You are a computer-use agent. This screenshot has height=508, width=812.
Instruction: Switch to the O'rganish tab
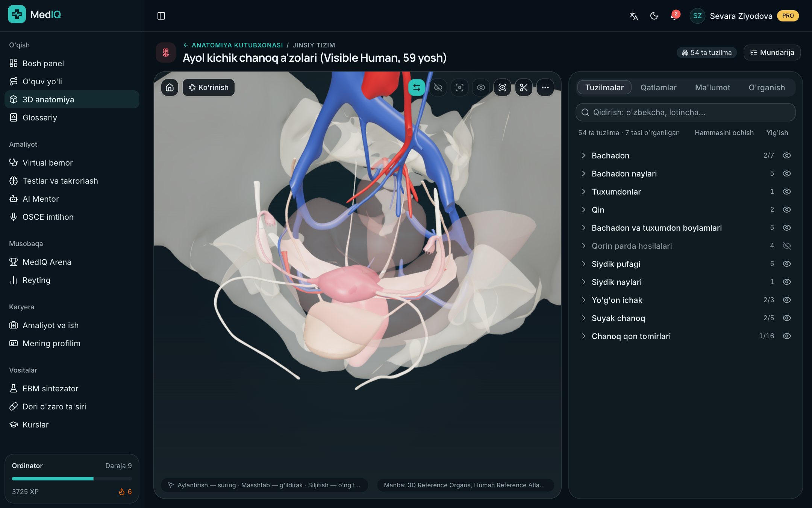767,88
